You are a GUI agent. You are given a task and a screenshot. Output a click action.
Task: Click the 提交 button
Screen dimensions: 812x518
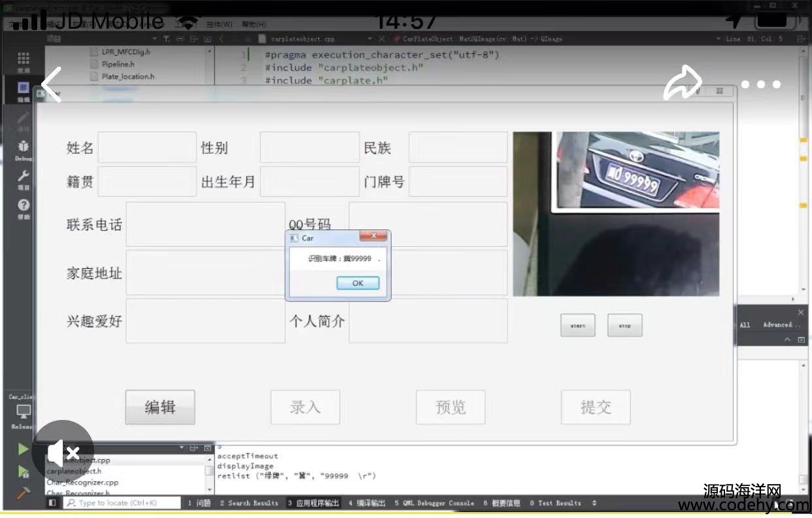click(x=596, y=407)
